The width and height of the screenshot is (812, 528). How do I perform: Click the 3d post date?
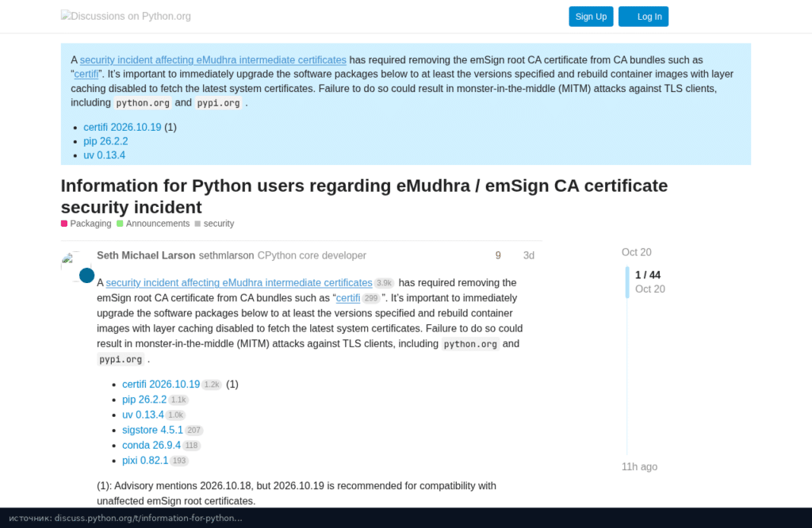pos(528,256)
